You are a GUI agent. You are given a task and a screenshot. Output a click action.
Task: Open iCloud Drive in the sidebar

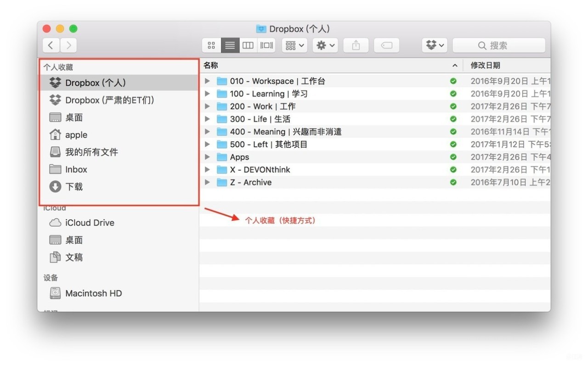[x=119, y=223]
